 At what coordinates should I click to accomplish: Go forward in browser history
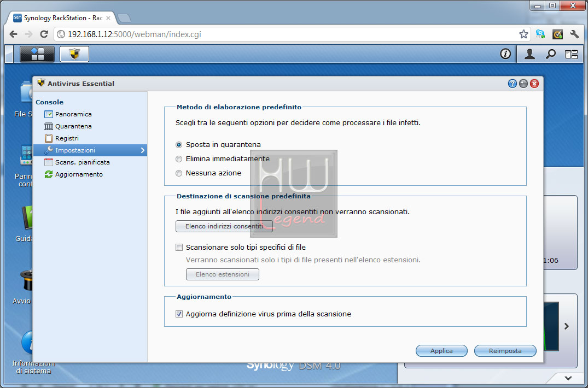pos(28,34)
